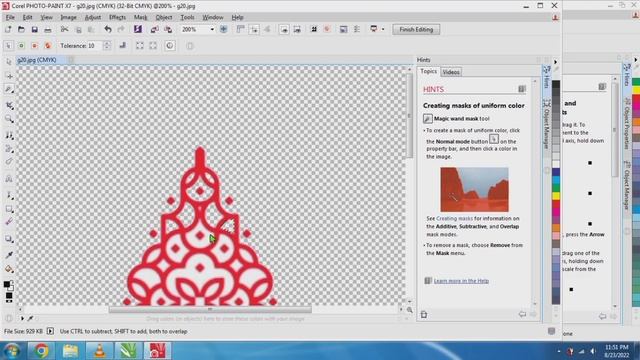Toggle the circular mask option icon

click(170, 46)
